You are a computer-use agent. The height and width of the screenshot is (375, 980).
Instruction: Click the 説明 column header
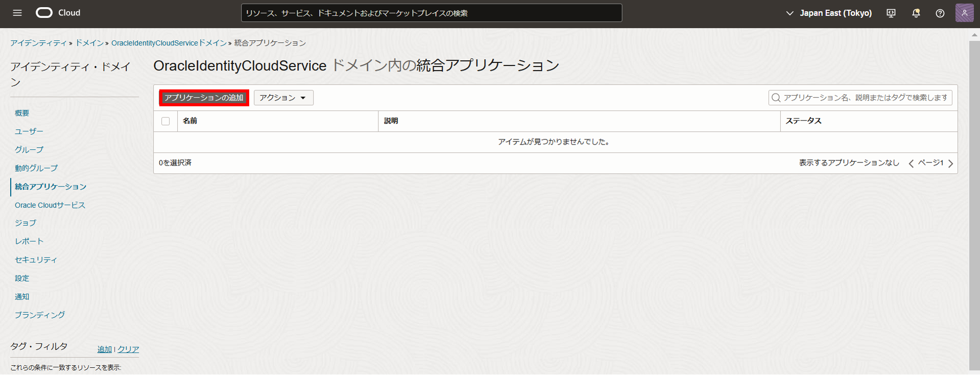[x=391, y=121]
